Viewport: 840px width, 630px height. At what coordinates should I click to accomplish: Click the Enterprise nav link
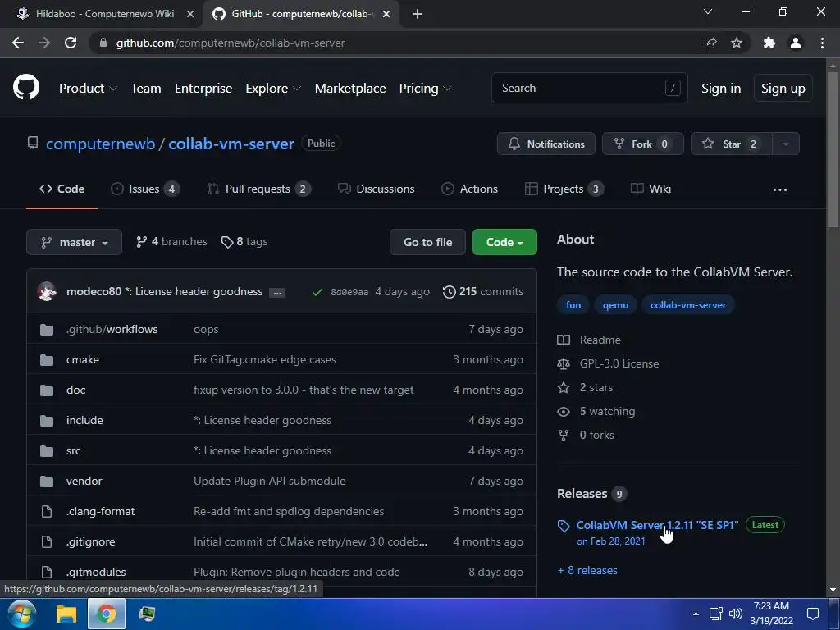[x=203, y=89]
